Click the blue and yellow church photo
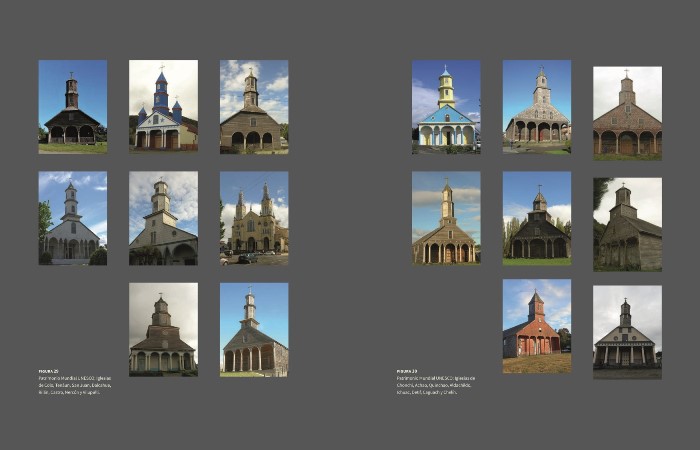Image resolution: width=700 pixels, height=450 pixels. click(x=446, y=106)
